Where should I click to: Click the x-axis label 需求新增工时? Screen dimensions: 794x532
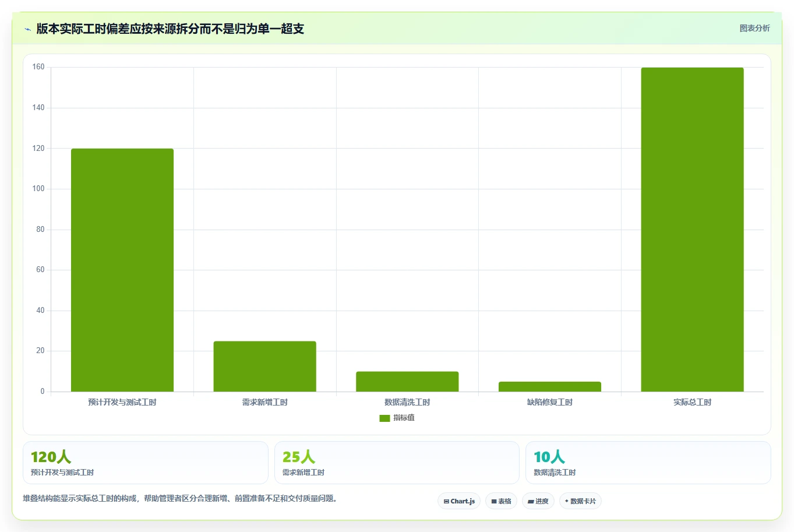[265, 402]
